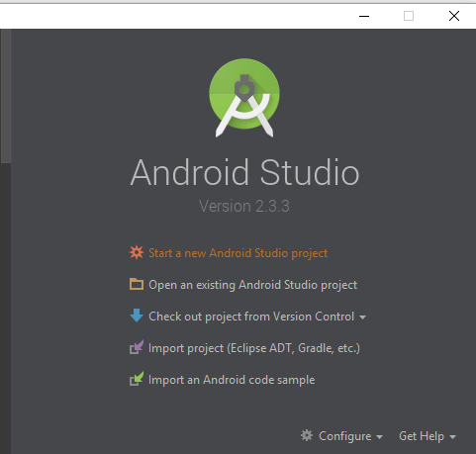476x454 pixels.
Task: Expand the Version Control dropdown arrow
Action: click(x=362, y=318)
